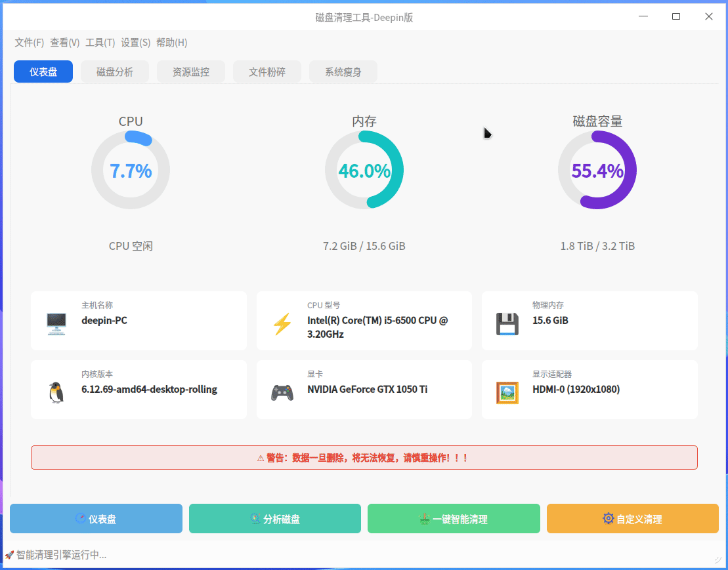The width and height of the screenshot is (728, 570).
Task: Switch to the 系统瘦身 tab
Action: [x=343, y=71]
